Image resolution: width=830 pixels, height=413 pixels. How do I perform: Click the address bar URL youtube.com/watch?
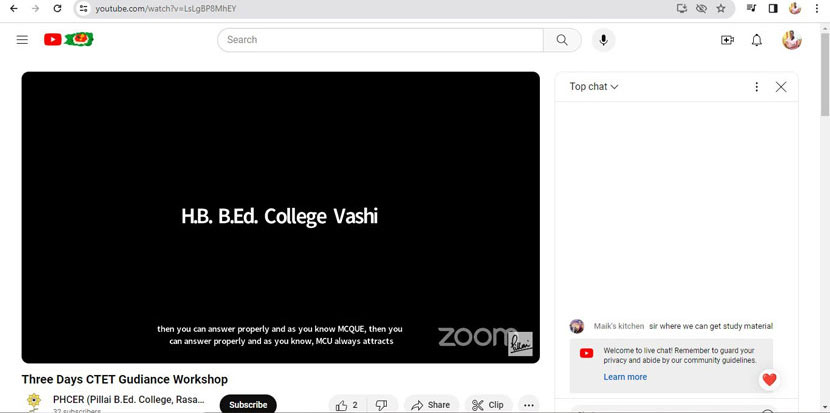tap(165, 8)
